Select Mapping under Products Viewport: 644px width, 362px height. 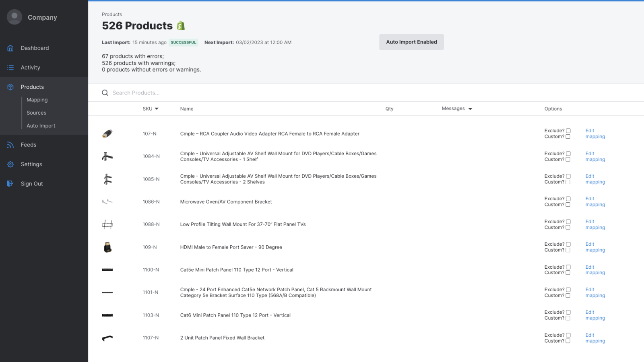pyautogui.click(x=37, y=100)
